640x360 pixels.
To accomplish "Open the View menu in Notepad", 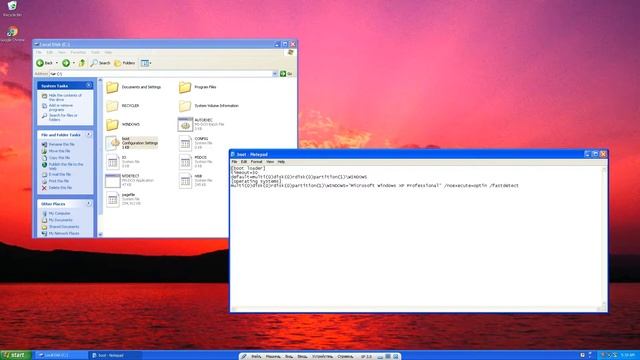I will [x=270, y=162].
